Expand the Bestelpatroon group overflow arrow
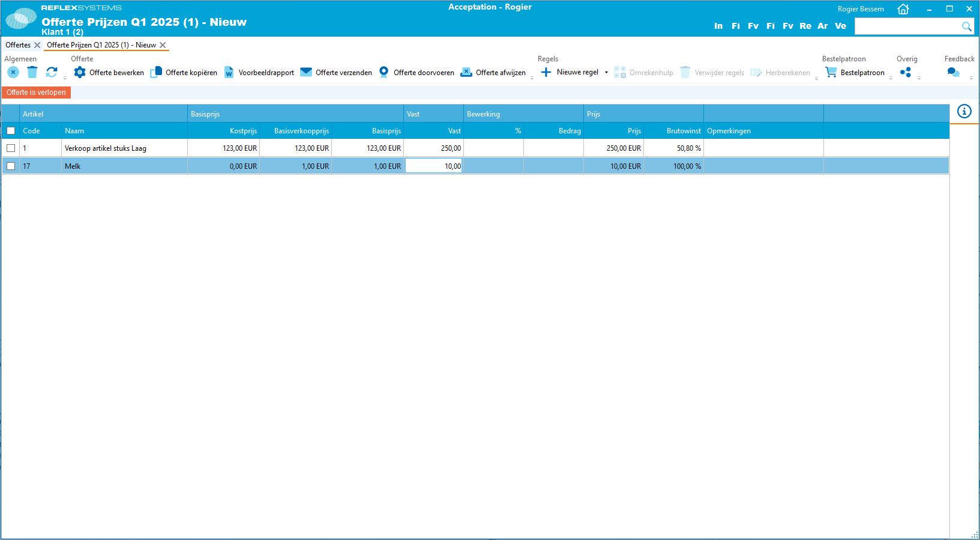Image resolution: width=980 pixels, height=540 pixels. tap(891, 78)
